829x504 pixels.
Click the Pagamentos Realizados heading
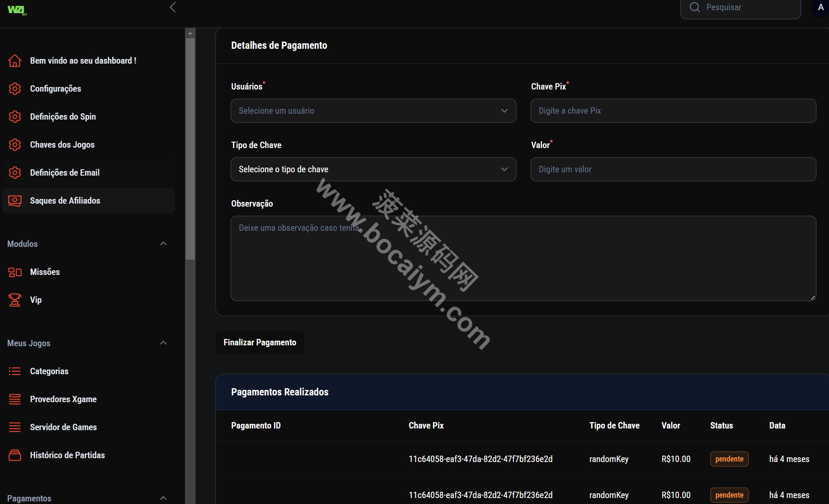click(280, 392)
